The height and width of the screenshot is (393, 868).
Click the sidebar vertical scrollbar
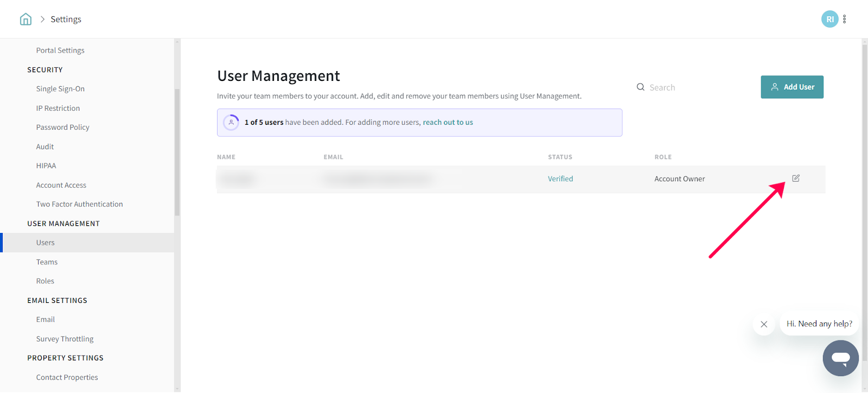point(177,152)
